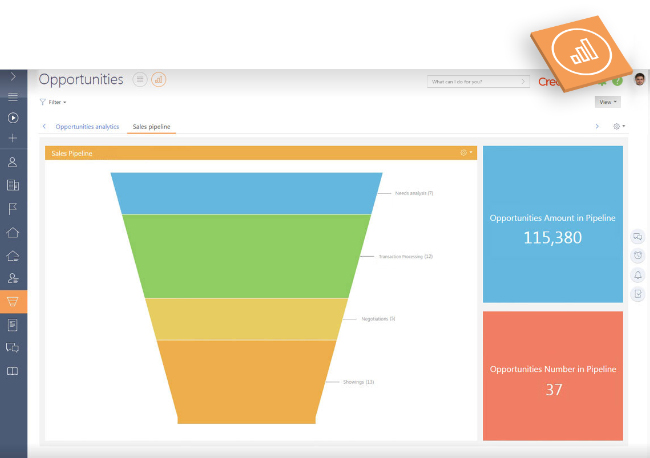
Task: Open the Opportunities Amount in Pipeline tile
Action: (x=553, y=224)
